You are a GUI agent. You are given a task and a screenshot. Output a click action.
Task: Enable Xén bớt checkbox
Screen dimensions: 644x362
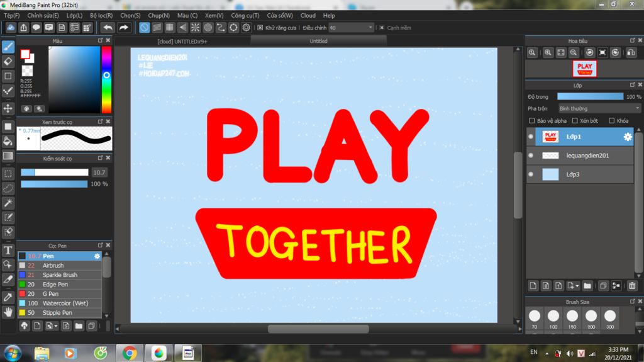point(575,120)
